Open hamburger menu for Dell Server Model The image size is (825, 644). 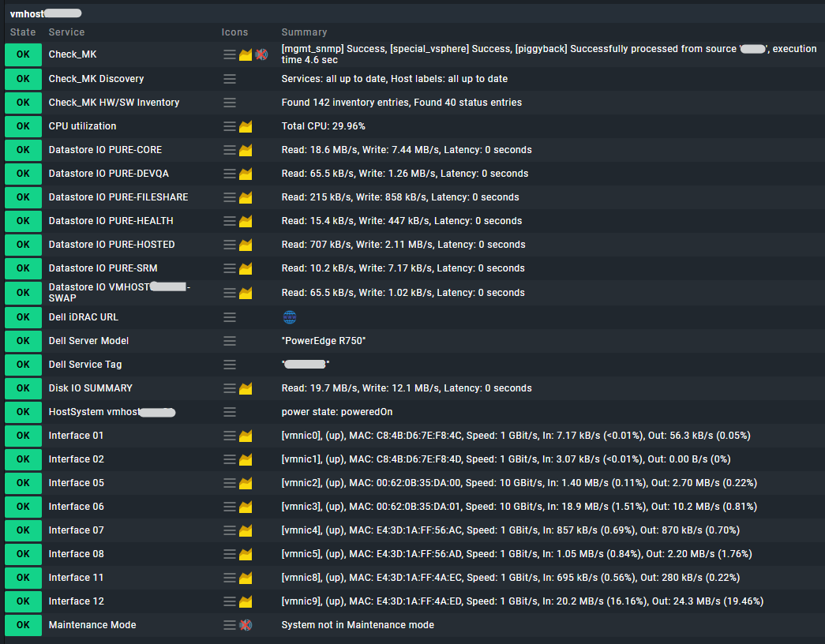(x=230, y=341)
